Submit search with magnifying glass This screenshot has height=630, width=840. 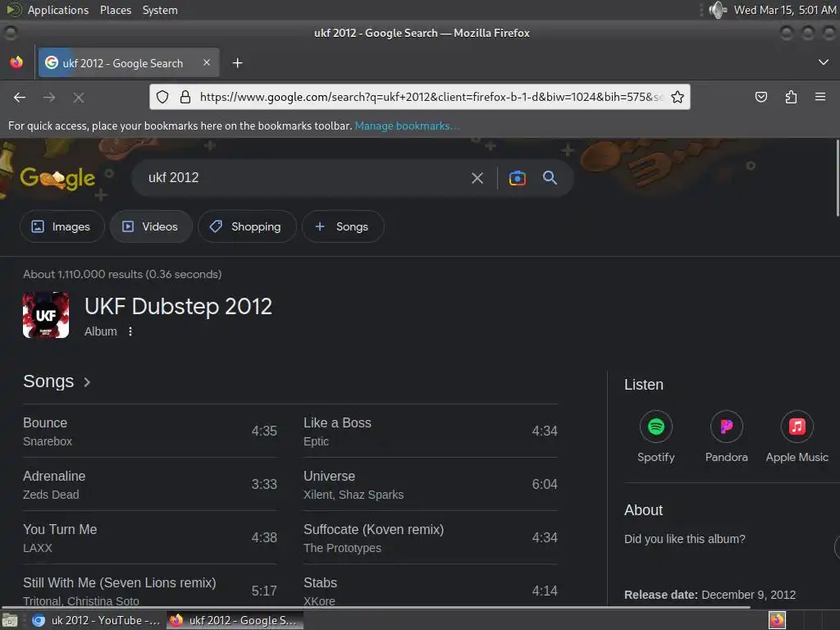click(550, 178)
